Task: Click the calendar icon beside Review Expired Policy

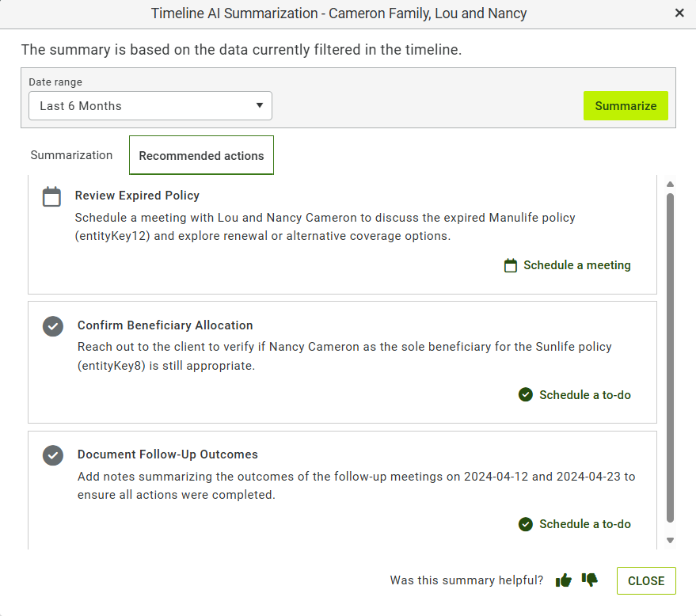Action: point(51,196)
